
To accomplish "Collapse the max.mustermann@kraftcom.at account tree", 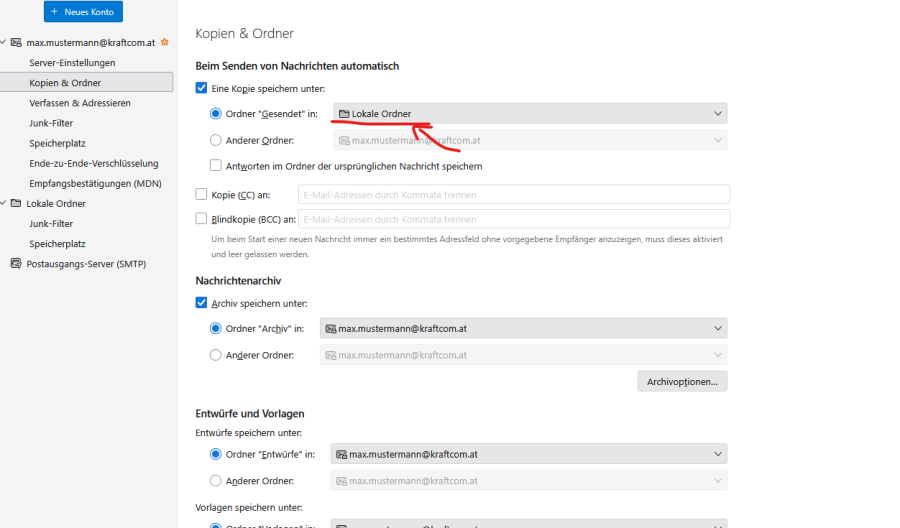I will (4, 43).
